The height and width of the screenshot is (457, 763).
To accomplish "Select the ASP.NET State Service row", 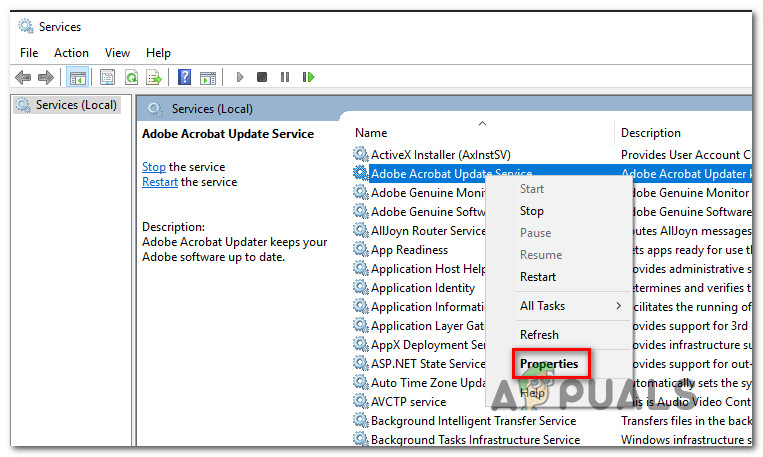I will click(428, 364).
